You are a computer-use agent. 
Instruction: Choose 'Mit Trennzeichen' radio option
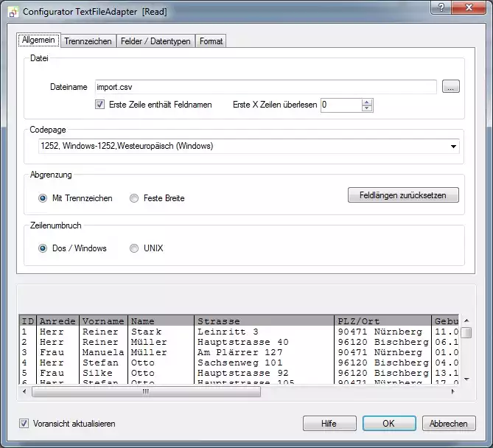click(x=43, y=198)
